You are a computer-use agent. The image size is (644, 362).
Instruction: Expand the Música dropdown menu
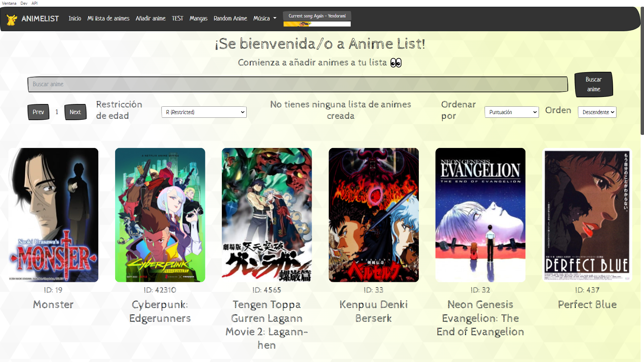[x=265, y=18]
